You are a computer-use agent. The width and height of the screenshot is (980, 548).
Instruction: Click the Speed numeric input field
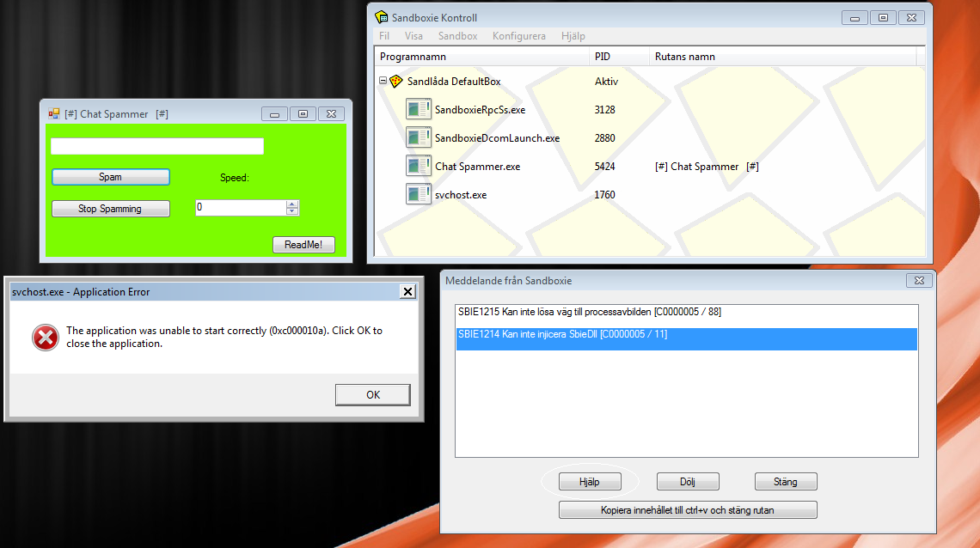pos(241,207)
